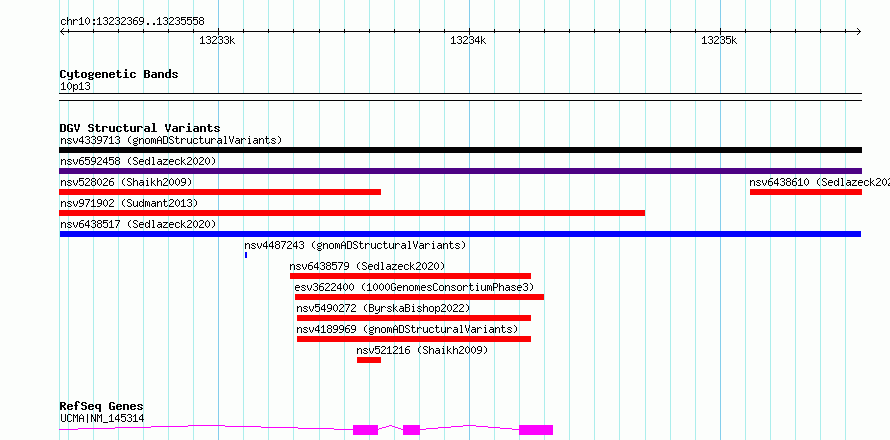Viewport: 890px width, 440px height.
Task: Click the 13234k ruler label
Action: [468, 40]
